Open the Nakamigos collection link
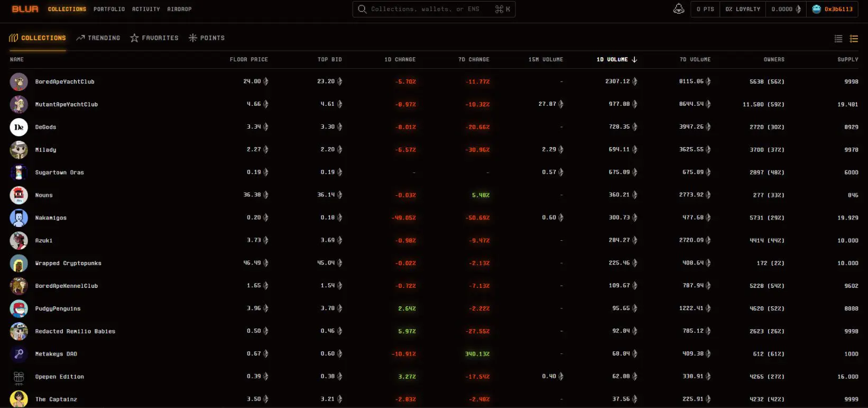Image resolution: width=868 pixels, height=408 pixels. [51, 218]
